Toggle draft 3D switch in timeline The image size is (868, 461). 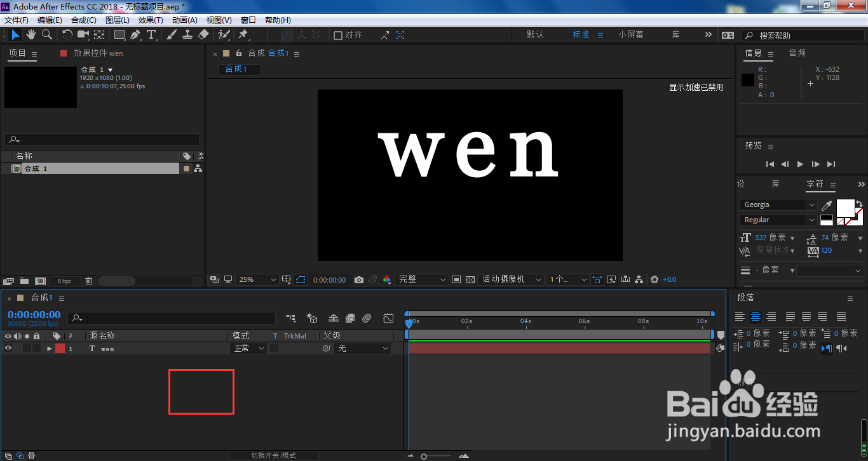point(312,318)
